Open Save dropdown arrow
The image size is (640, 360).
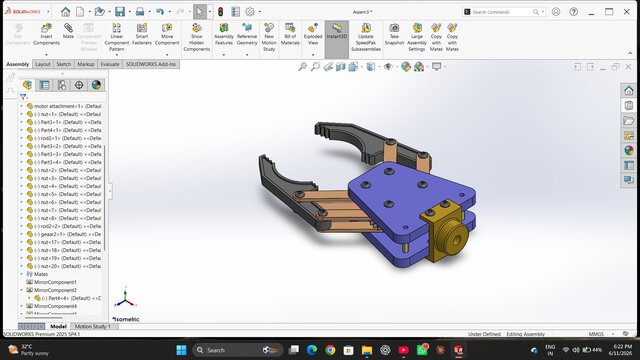(x=129, y=12)
